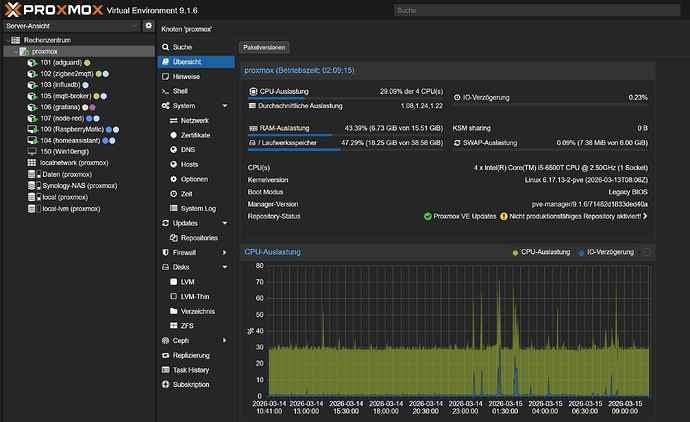Click the Kernelversion value text
Image resolution: width=690 pixels, height=422 pixels.
[x=586, y=180]
